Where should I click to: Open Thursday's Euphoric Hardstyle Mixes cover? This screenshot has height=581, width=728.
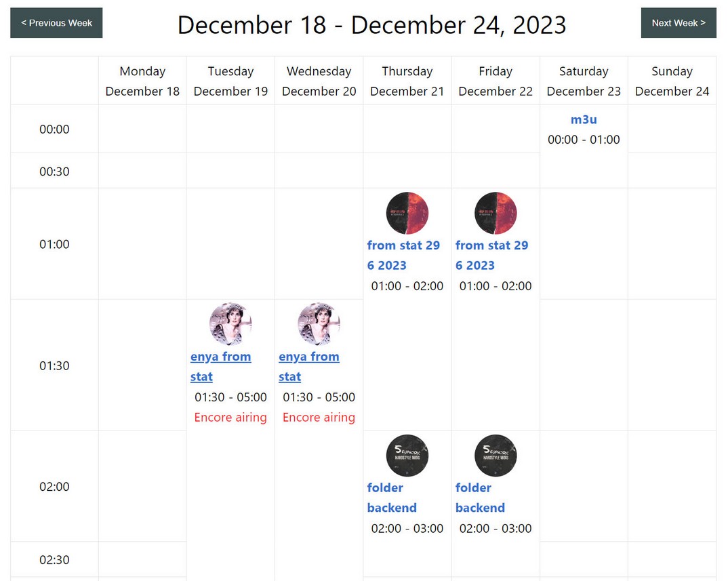point(407,456)
